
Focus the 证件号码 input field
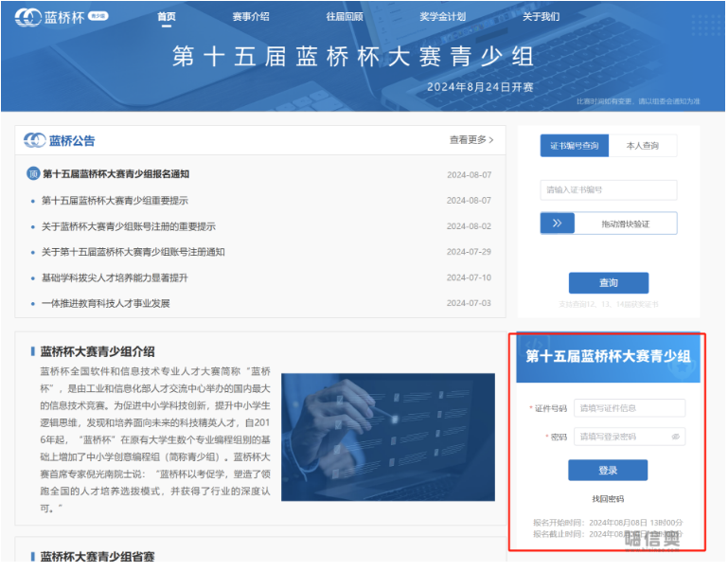(x=630, y=408)
